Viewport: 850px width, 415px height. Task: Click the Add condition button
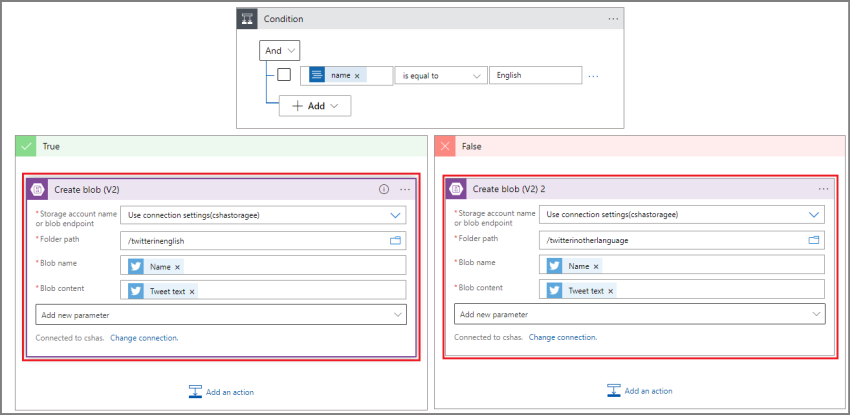pyautogui.click(x=315, y=106)
